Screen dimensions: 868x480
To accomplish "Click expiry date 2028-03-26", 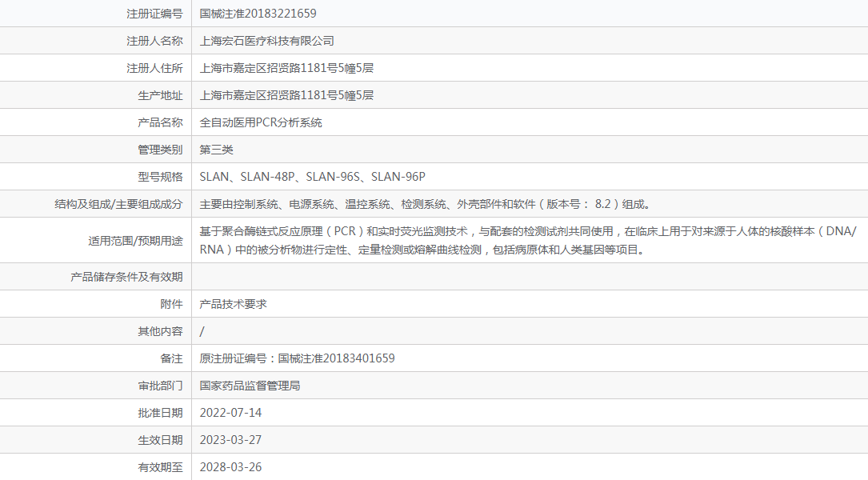I will [231, 466].
